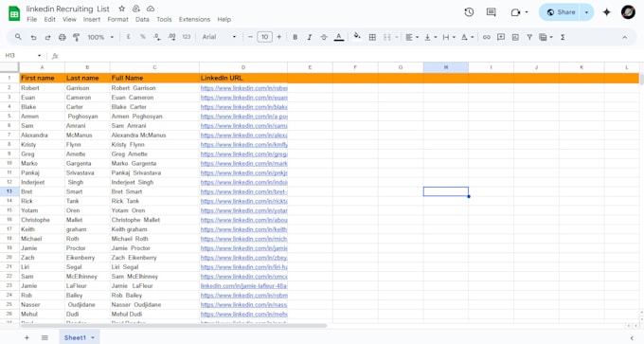Viewport: 644px width, 344px height.
Task: Add a new sheet
Action: [x=27, y=337]
